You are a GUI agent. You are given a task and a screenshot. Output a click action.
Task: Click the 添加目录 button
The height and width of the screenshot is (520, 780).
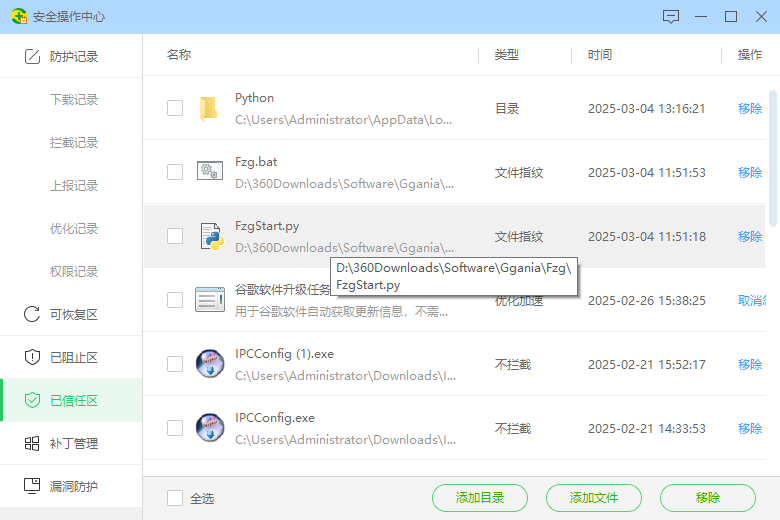point(480,498)
